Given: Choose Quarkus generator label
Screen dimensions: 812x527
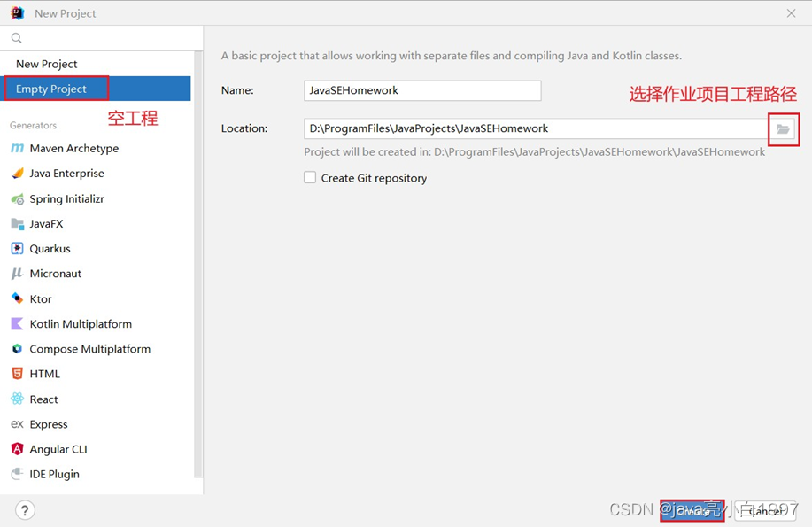Looking at the screenshot, I should tap(50, 249).
